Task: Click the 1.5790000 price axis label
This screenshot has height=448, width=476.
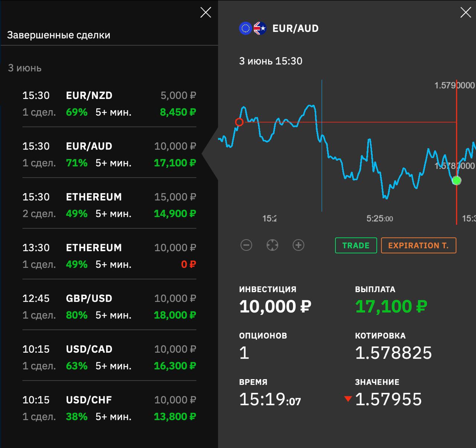Action: [x=454, y=85]
